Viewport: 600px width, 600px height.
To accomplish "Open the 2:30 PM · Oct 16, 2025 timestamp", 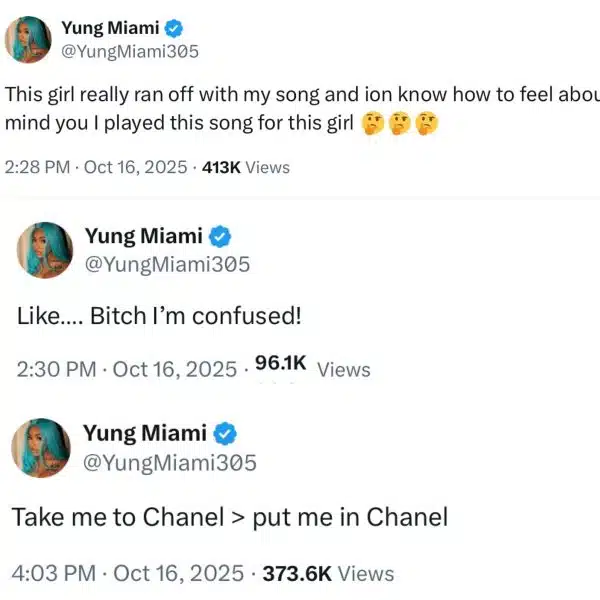I will (126, 369).
